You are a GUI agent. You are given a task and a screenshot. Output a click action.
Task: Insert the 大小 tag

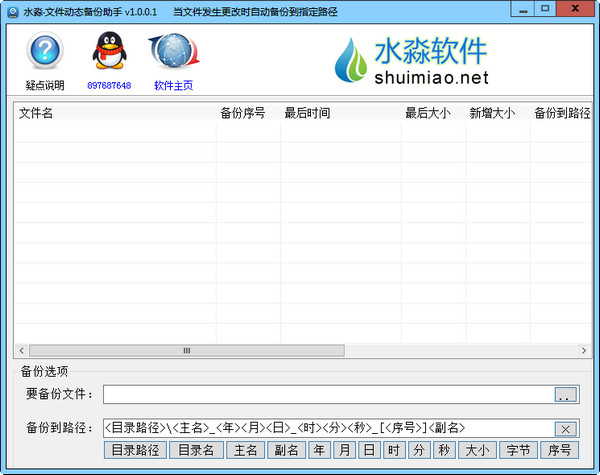point(477,450)
